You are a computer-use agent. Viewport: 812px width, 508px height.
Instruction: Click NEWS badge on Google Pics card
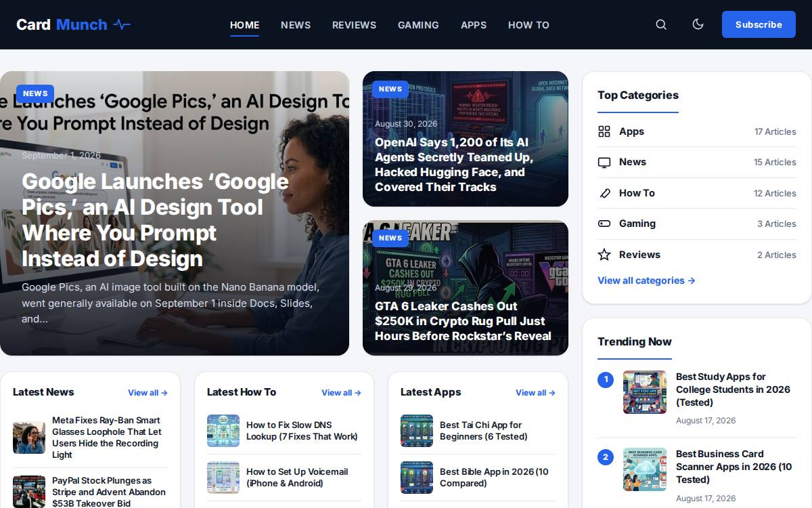click(35, 93)
